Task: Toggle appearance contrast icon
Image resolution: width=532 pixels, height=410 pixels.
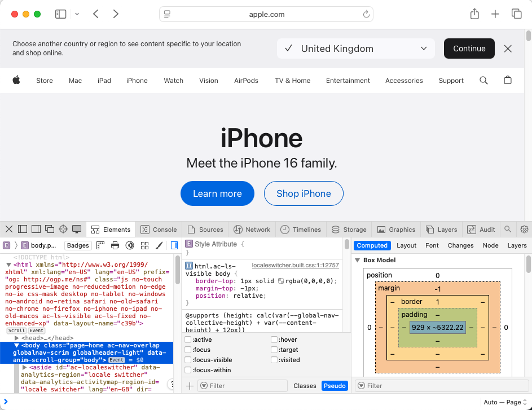Action: (130, 245)
